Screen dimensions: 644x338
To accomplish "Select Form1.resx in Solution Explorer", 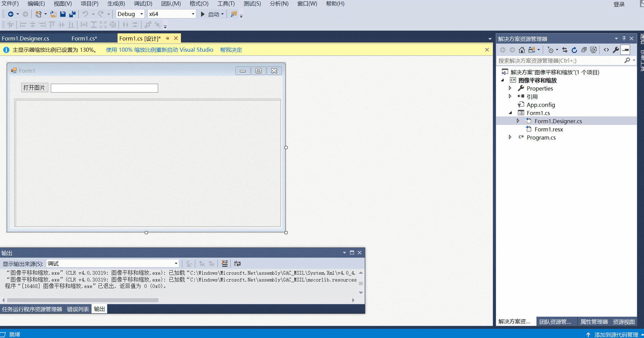I will (x=549, y=129).
